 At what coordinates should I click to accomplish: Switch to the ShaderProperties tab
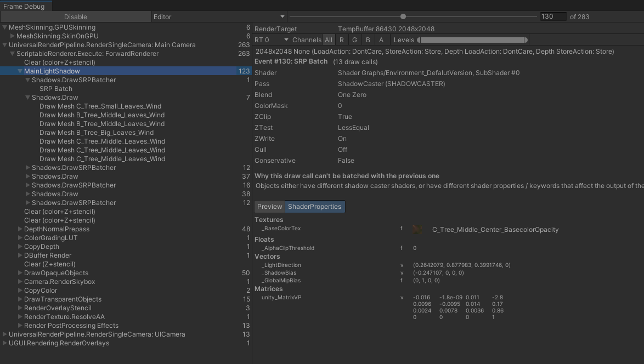click(314, 207)
